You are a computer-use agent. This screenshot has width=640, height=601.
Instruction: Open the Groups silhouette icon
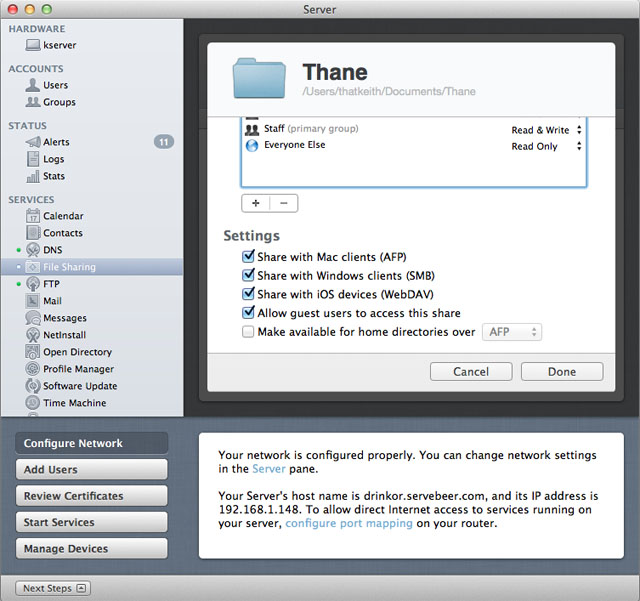(33, 102)
